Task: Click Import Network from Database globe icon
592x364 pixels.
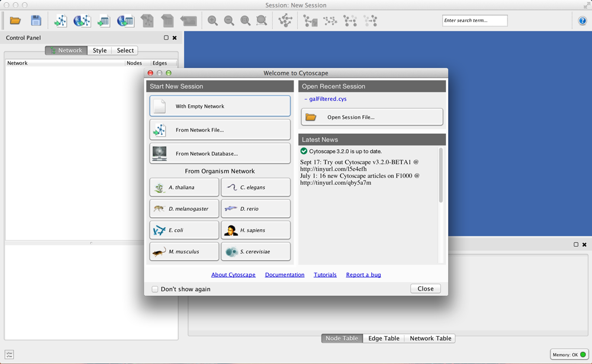Action: [82, 21]
